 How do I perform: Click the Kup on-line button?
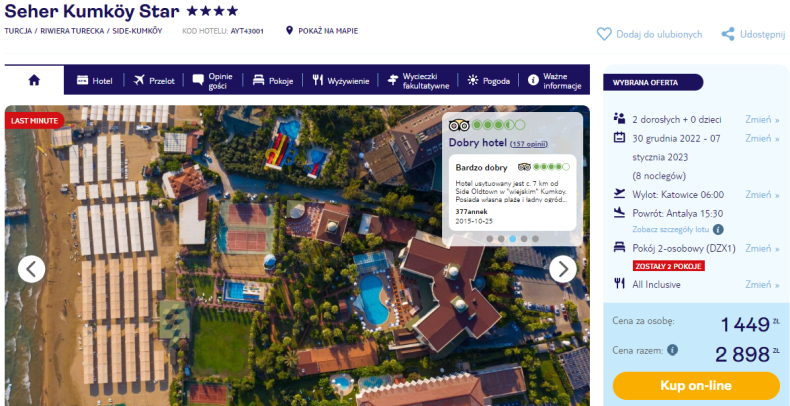pos(696,386)
